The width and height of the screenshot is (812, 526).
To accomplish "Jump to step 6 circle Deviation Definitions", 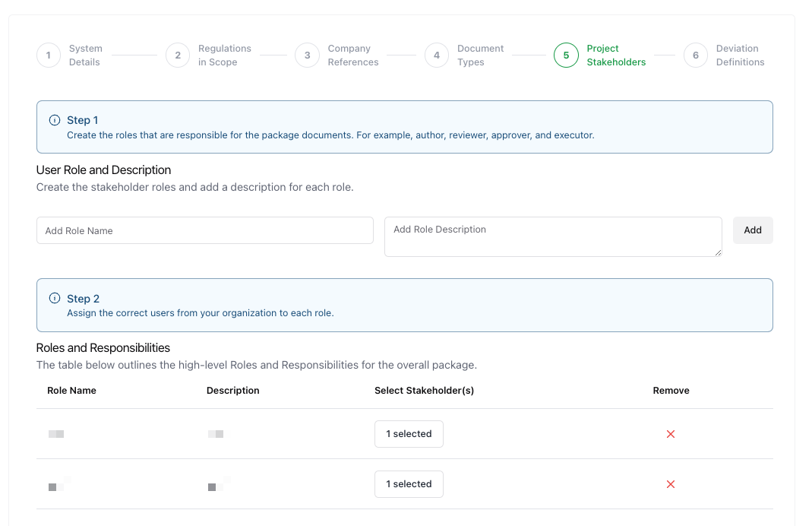I will 696,55.
